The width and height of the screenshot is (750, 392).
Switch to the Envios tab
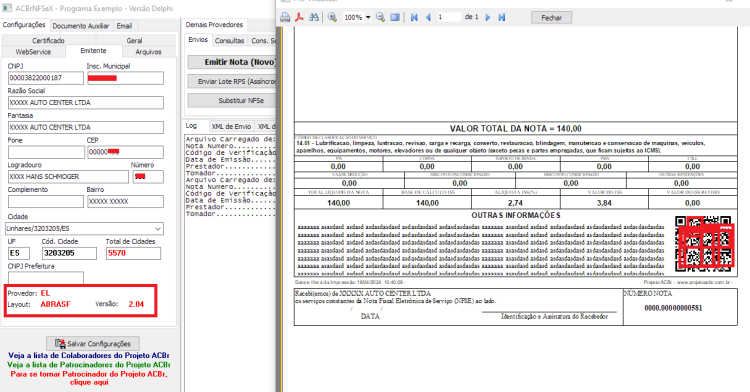198,40
